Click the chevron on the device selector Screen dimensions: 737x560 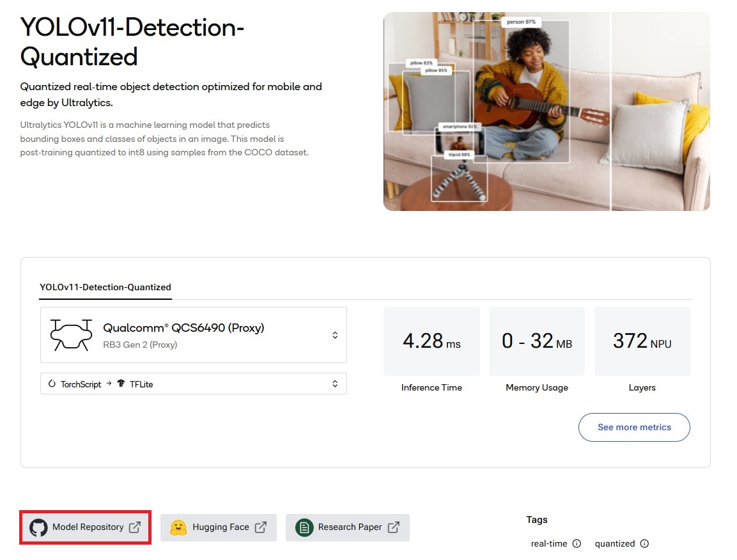334,334
